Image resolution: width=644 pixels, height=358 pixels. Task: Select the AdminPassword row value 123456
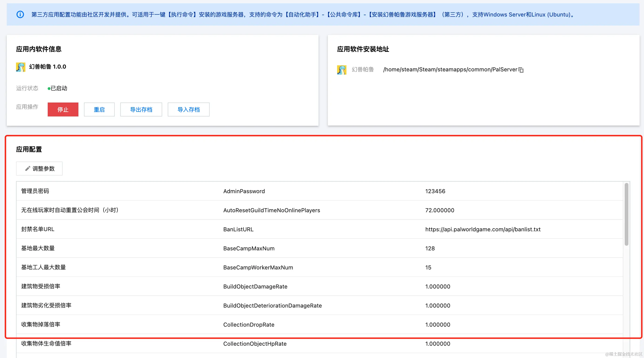(435, 191)
